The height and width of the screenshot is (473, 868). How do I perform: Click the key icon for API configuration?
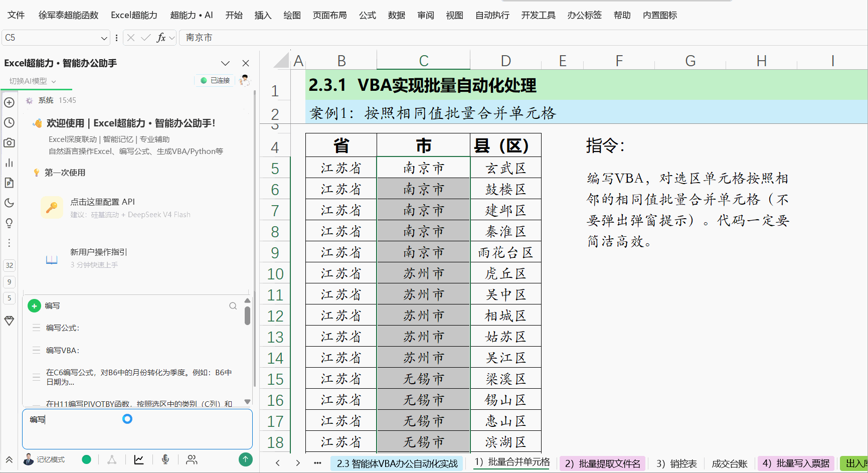tap(52, 207)
